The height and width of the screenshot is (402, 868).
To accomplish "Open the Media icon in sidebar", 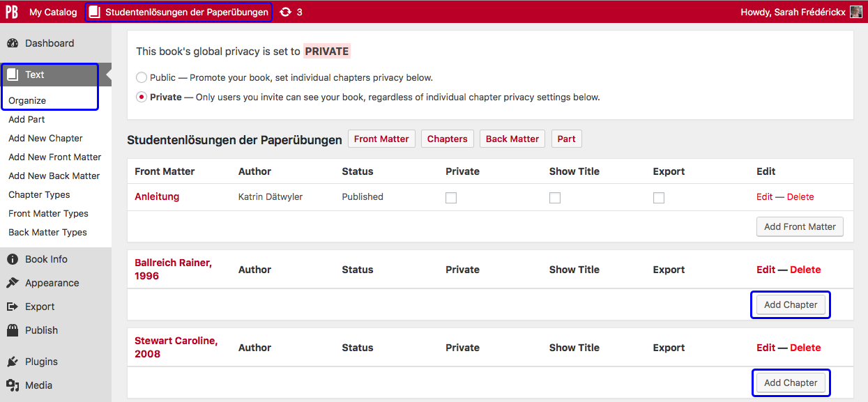I will [13, 385].
